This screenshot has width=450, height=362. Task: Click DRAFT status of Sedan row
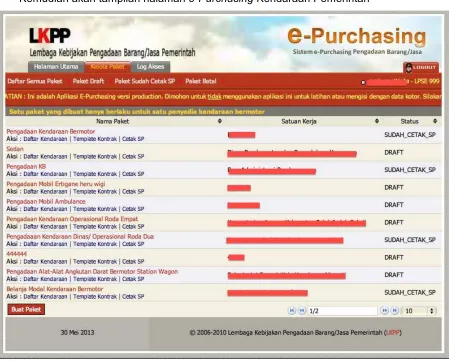pos(394,152)
